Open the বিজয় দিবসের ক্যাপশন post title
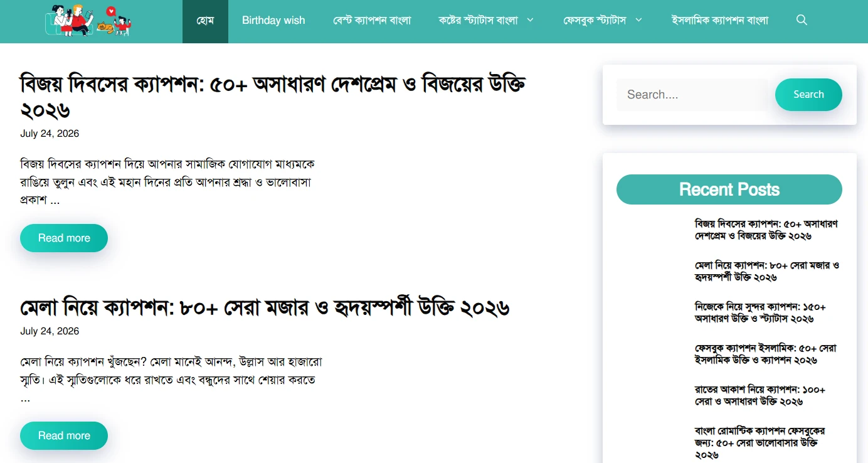Image resolution: width=868 pixels, height=463 pixels. pos(273,97)
